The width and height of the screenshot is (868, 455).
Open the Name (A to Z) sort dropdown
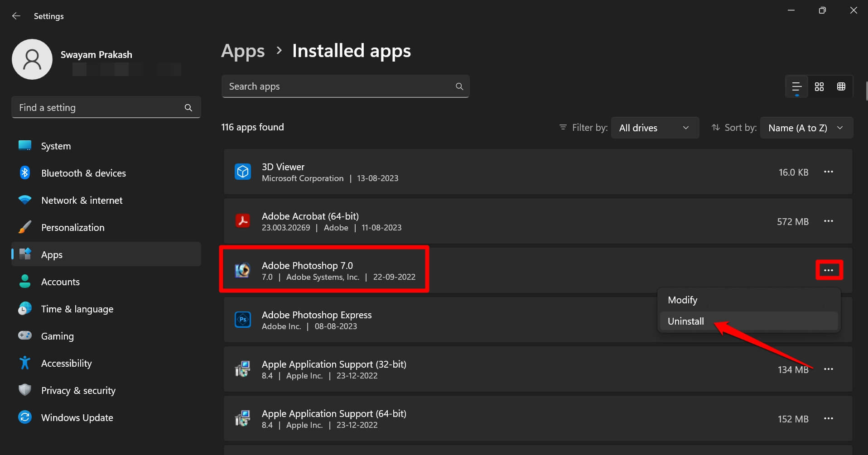coord(806,128)
